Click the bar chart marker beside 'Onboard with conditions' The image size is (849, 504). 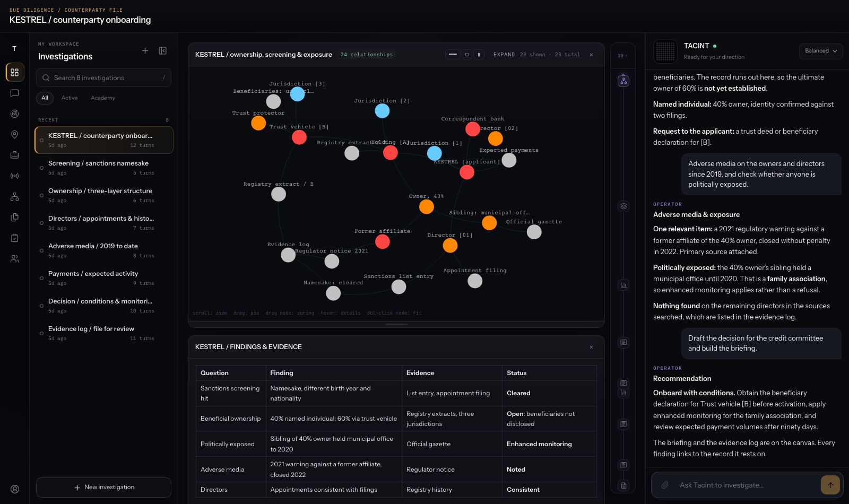tap(623, 393)
